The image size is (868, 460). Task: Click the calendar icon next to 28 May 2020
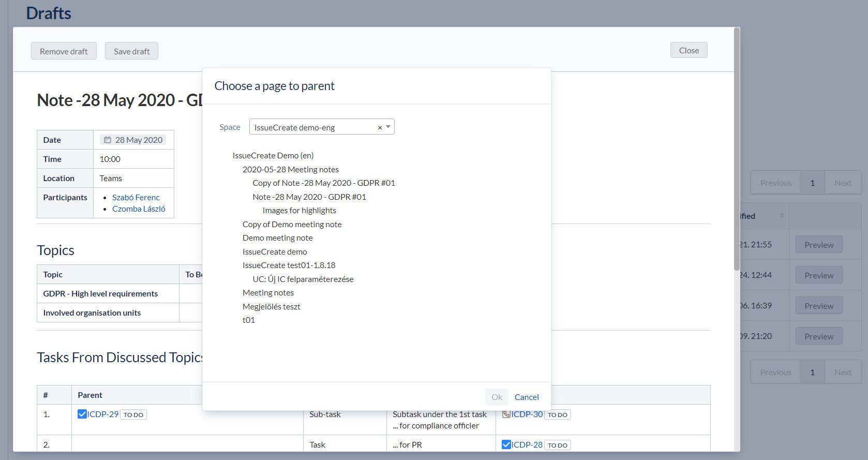click(108, 140)
